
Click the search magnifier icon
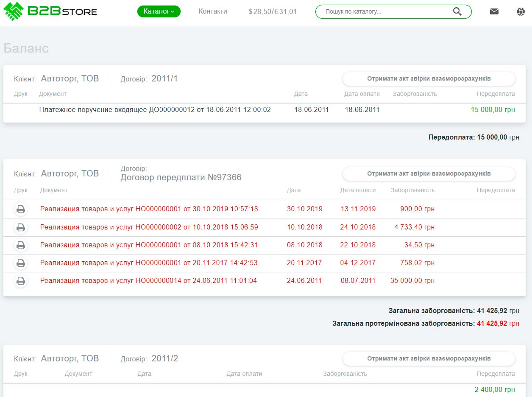click(457, 12)
